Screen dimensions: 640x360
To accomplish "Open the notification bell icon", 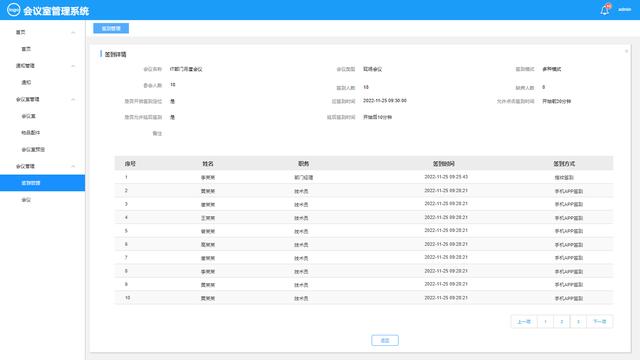I will (604, 10).
